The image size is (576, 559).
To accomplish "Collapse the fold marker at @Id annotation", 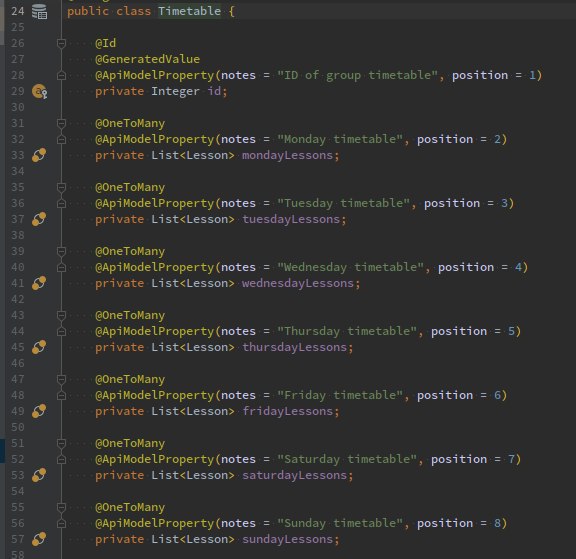I will click(61, 43).
